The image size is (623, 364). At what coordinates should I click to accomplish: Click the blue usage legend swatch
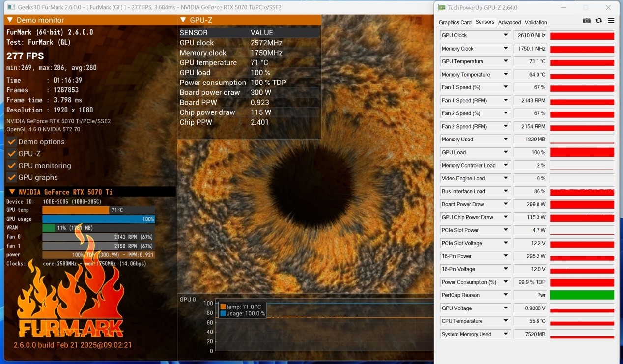click(x=223, y=313)
